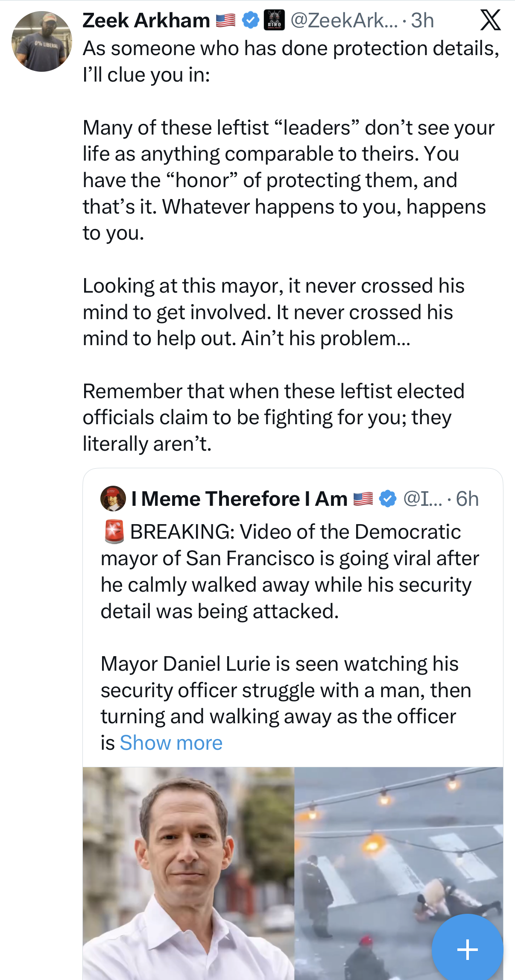Viewport: 515px width, 980px height.
Task: Click the @ZeekArk... handle
Action: click(344, 20)
